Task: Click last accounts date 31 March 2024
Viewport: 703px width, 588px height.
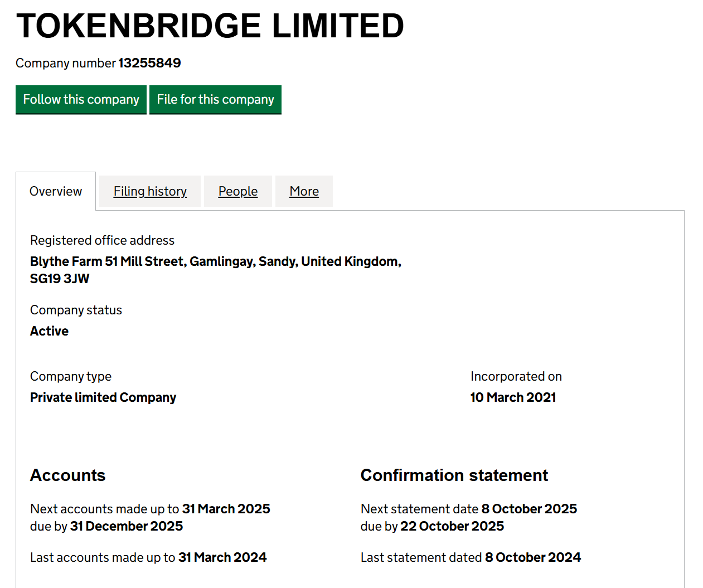Action: pos(222,557)
